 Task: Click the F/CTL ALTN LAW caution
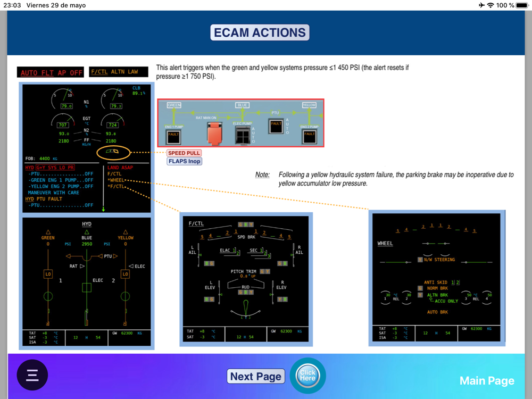click(119, 72)
